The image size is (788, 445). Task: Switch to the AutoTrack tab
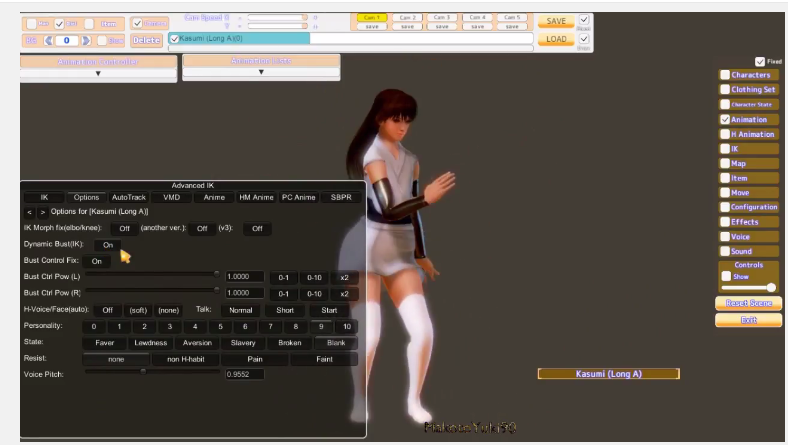[128, 197]
